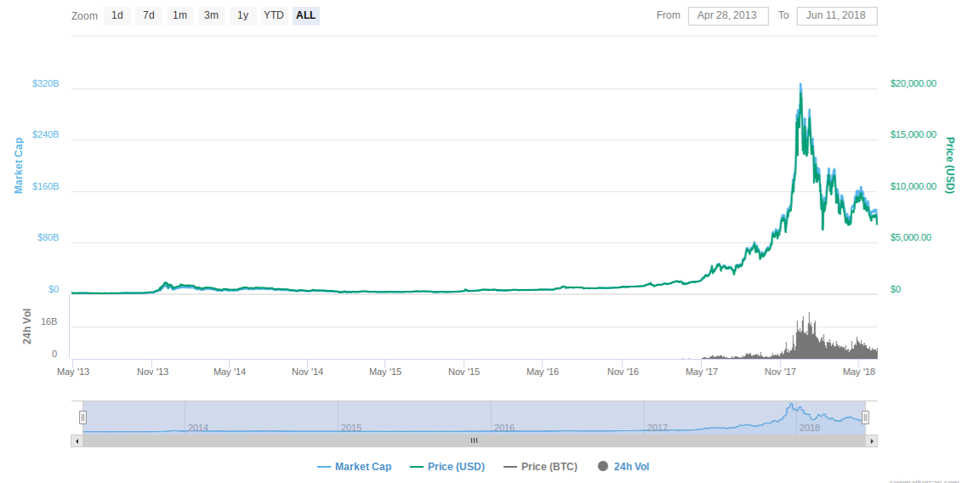980x483 pixels.
Task: Select the ALL zoom range
Action: [x=306, y=15]
